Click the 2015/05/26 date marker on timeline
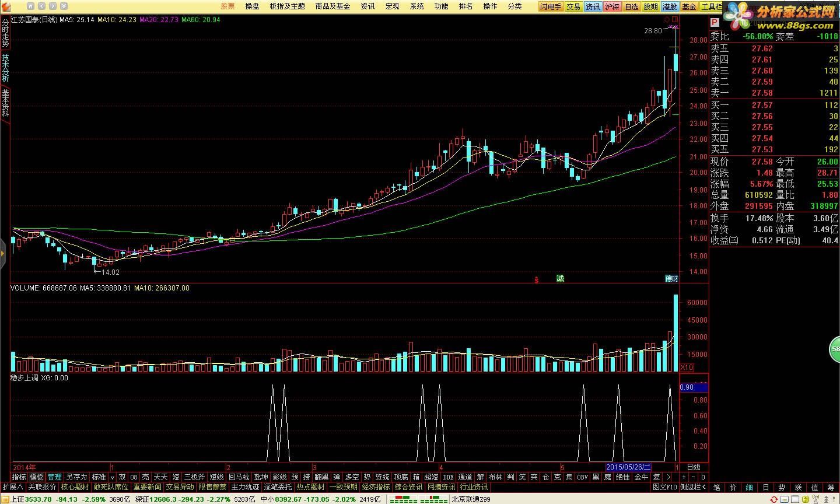Screen dimensions: 840x504 tap(628, 467)
